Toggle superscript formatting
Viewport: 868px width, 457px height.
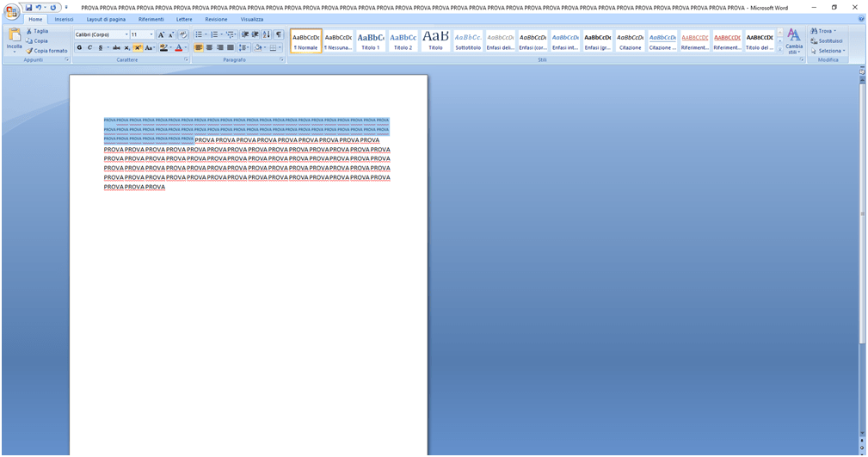pos(138,48)
